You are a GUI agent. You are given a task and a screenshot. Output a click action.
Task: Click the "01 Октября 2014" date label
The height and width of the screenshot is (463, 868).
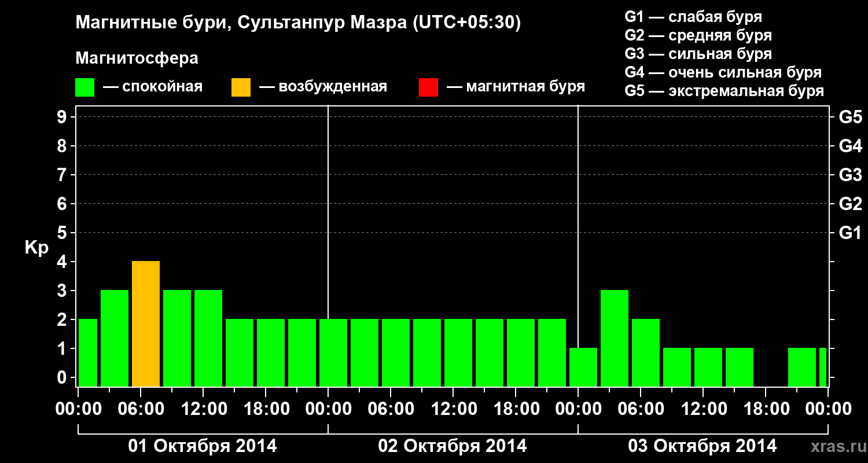pyautogui.click(x=203, y=446)
